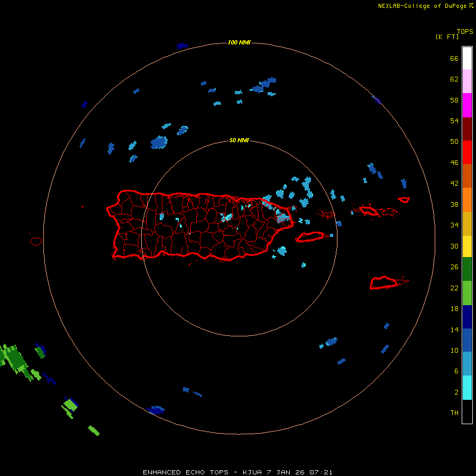Click the gold 38 K FT swatch

(x=467, y=224)
